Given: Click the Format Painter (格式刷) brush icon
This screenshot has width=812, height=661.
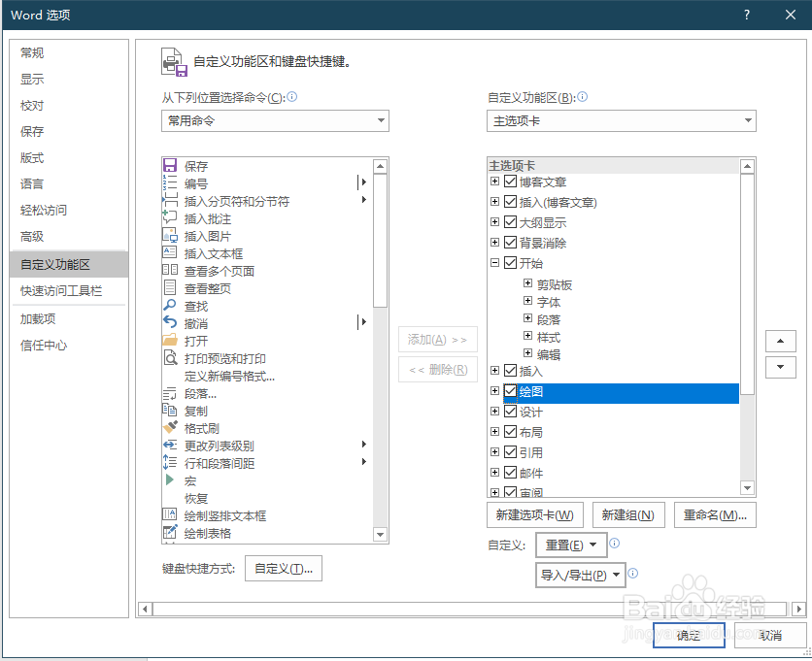Looking at the screenshot, I should [x=170, y=428].
